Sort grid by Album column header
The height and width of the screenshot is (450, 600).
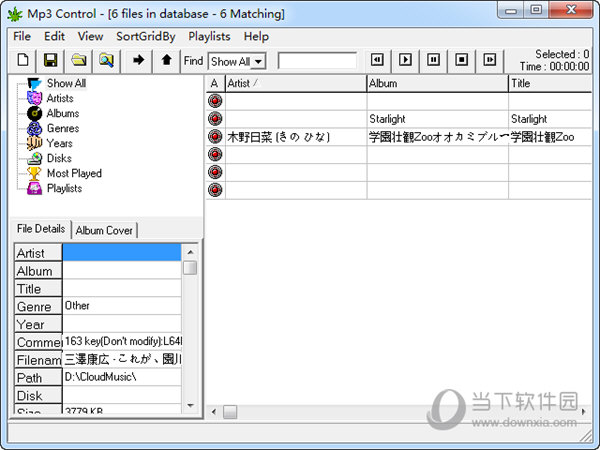click(437, 83)
